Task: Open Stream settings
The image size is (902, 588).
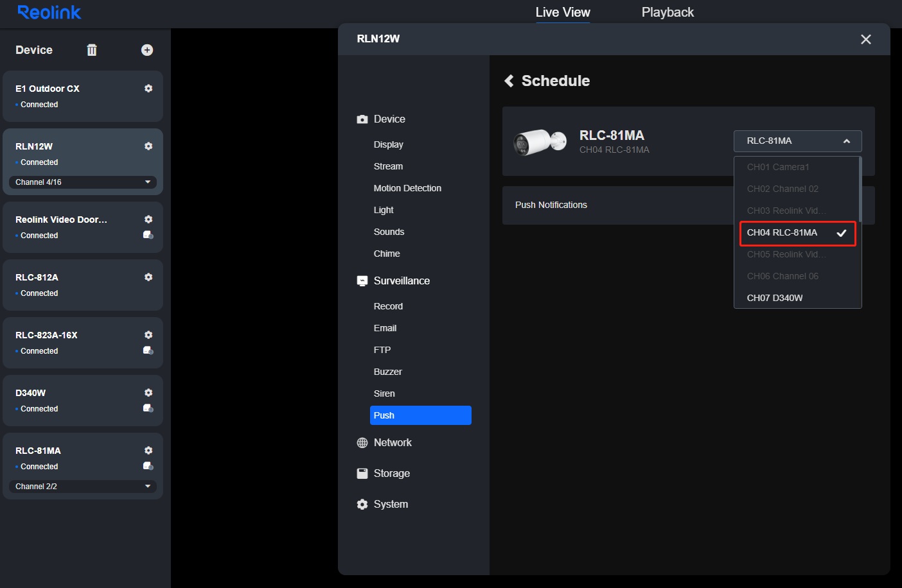Action: [389, 166]
